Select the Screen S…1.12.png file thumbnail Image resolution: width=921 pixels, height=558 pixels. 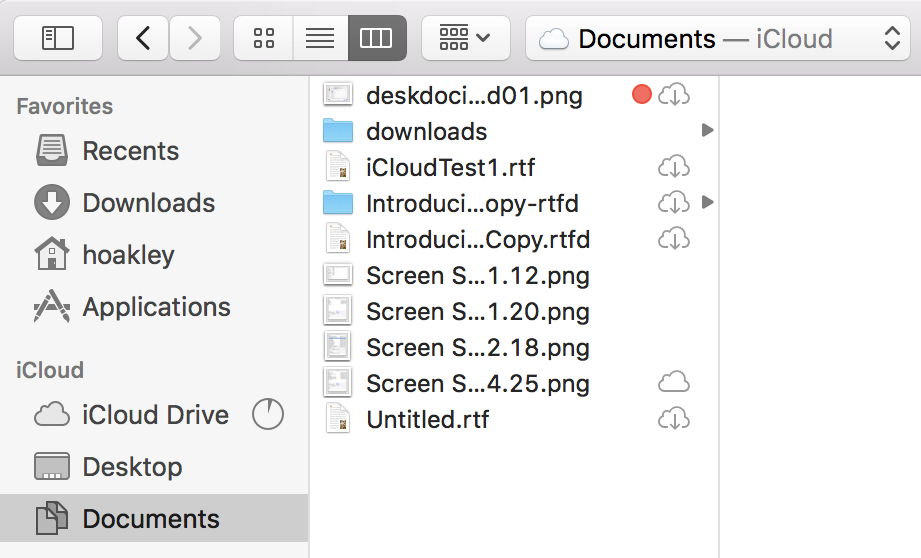point(339,276)
